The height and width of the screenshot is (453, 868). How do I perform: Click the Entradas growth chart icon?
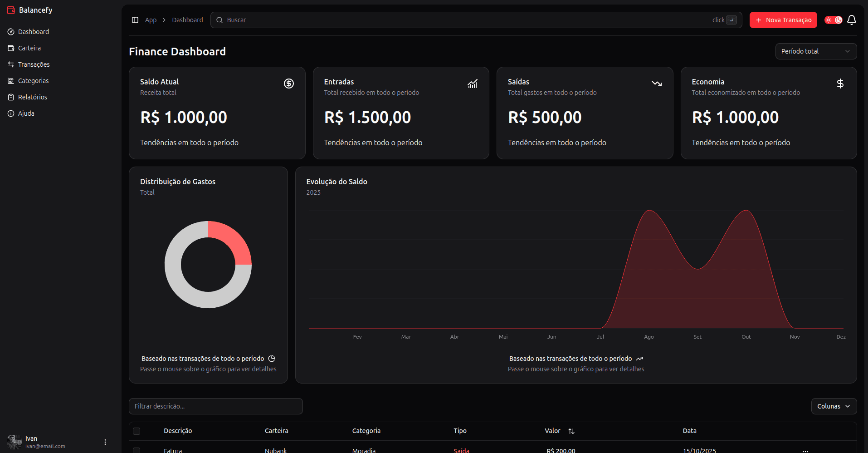(x=472, y=84)
